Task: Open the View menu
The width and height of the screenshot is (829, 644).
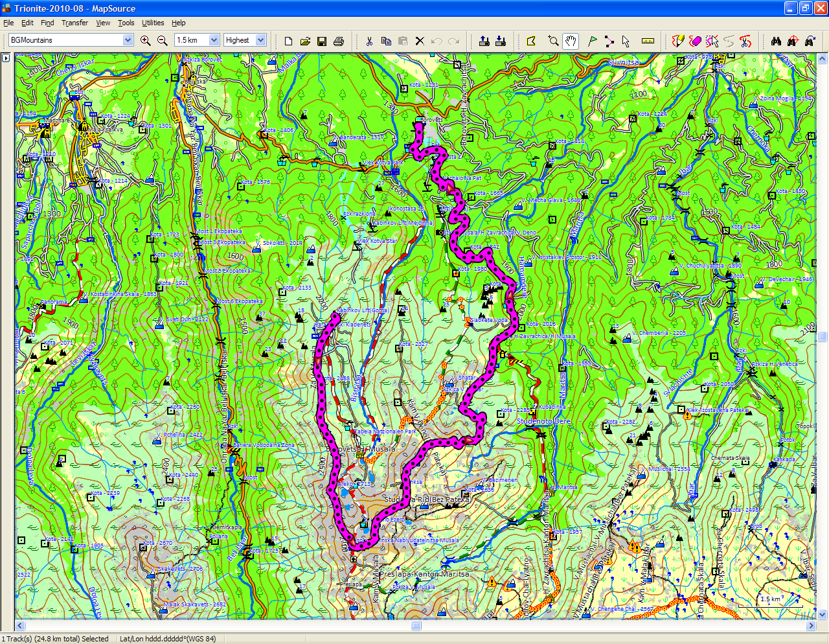Action: pos(103,23)
